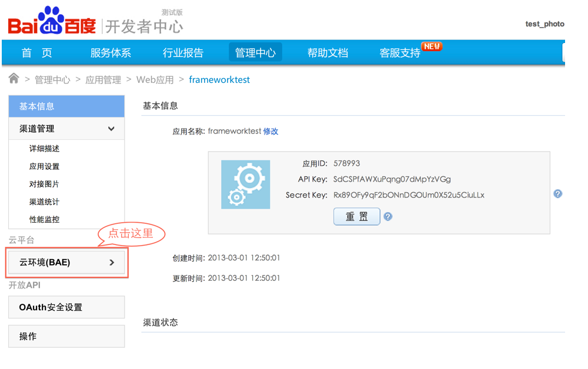Screen dimensions: 588x369
Task: Click the home icon in breadcrumb
Action: point(14,79)
